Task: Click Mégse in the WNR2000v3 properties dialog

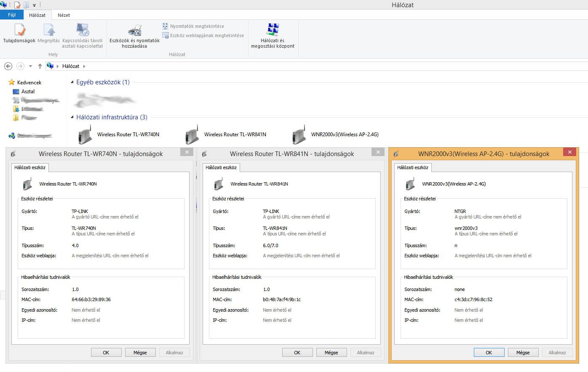Action: [x=523, y=353]
